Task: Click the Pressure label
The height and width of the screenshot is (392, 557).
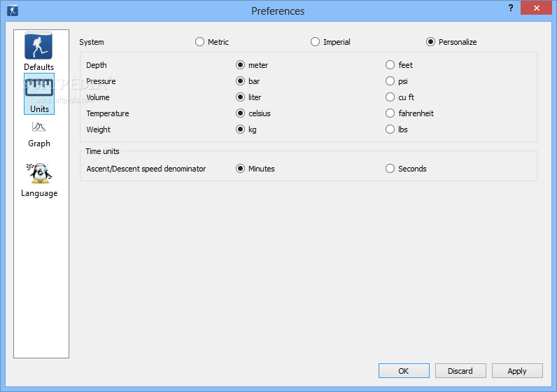Action: pyautogui.click(x=101, y=81)
